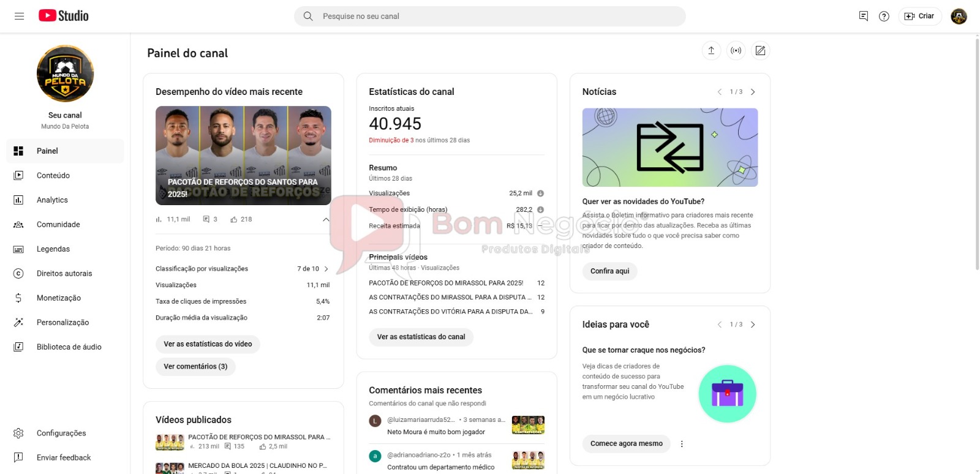Click the go live broadcast icon
This screenshot has height=474, width=980.
point(736,50)
